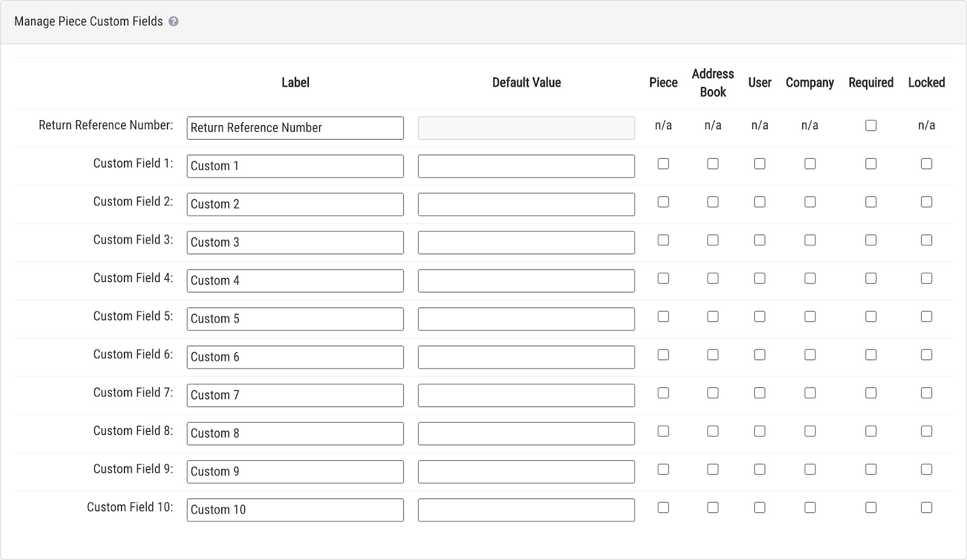Check the Piece box for Custom Field 7
The height and width of the screenshot is (560, 967).
click(663, 393)
